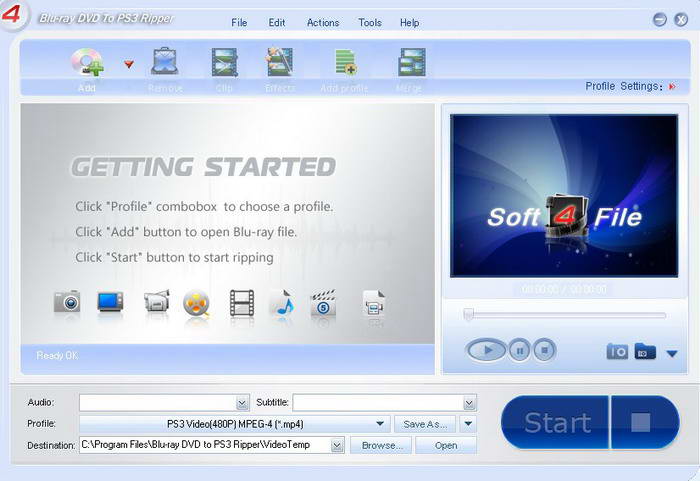This screenshot has width=700, height=481.
Task: Open the Profile combobox
Action: (x=235, y=424)
